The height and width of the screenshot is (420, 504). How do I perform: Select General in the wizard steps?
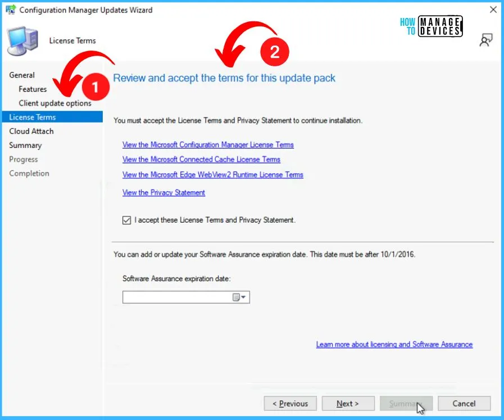[x=22, y=75]
